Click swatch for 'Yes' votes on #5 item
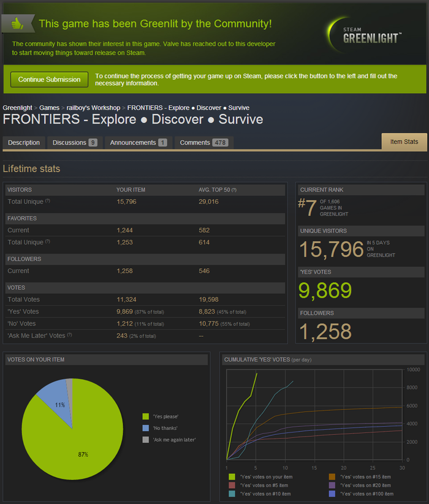 point(232,485)
